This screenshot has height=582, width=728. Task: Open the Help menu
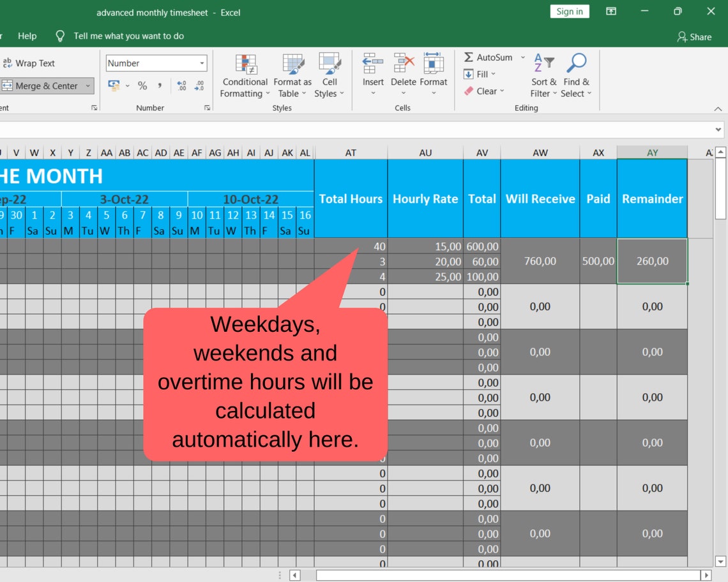(x=27, y=36)
